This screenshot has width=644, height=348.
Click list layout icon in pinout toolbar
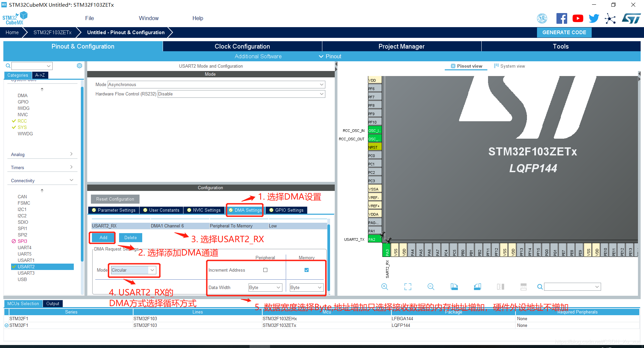524,287
